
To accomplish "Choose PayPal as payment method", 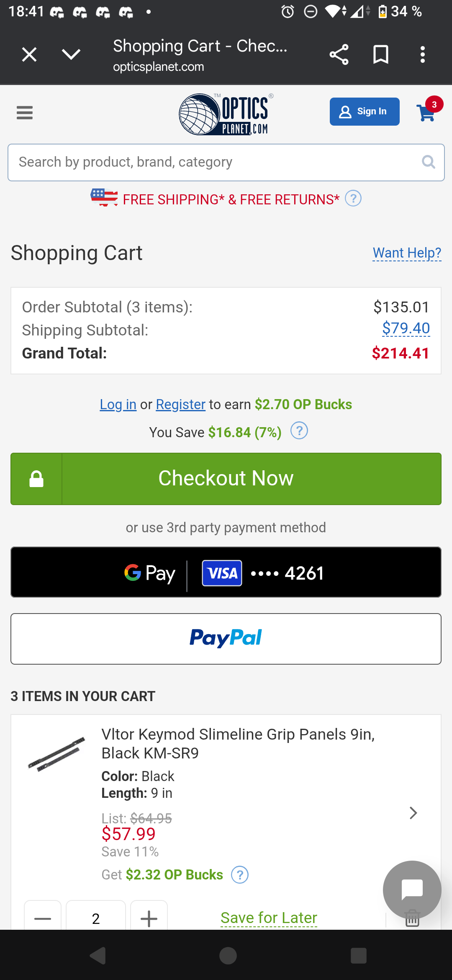I will click(226, 639).
